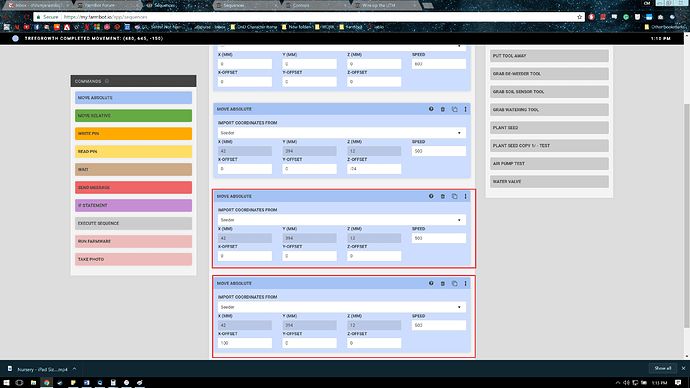Screen dimensions: 690x388
Task: Delete the Move Absolute step with Z-offset -24
Action: click(x=443, y=109)
